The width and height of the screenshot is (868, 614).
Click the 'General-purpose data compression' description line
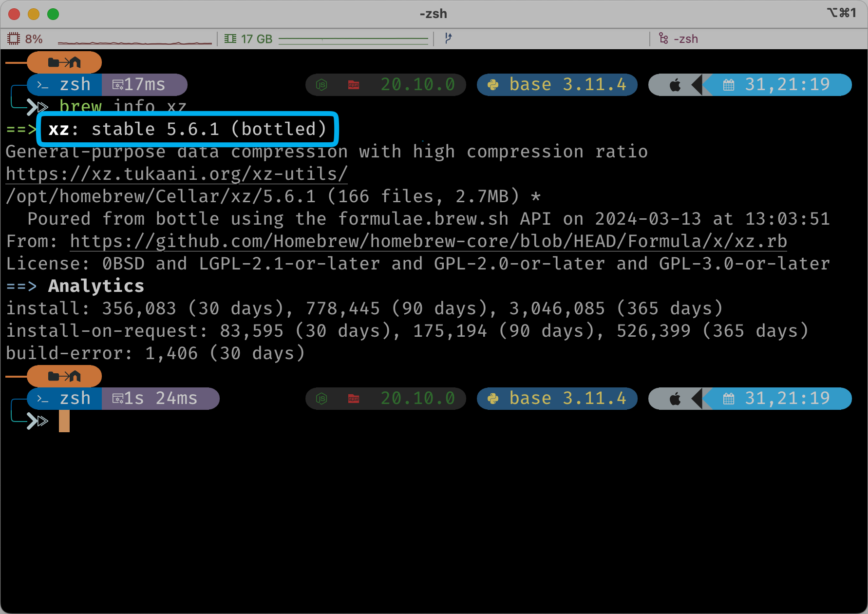(x=327, y=152)
